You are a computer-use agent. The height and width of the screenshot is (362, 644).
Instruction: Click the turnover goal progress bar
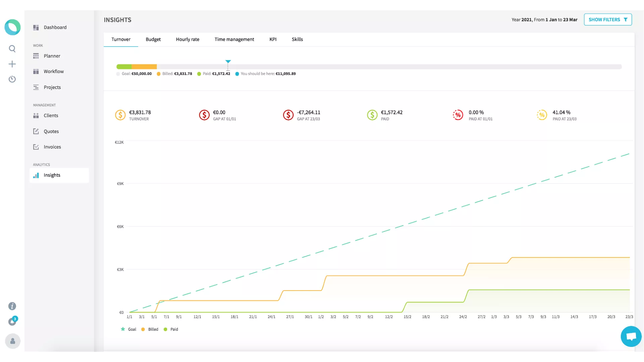(x=369, y=67)
